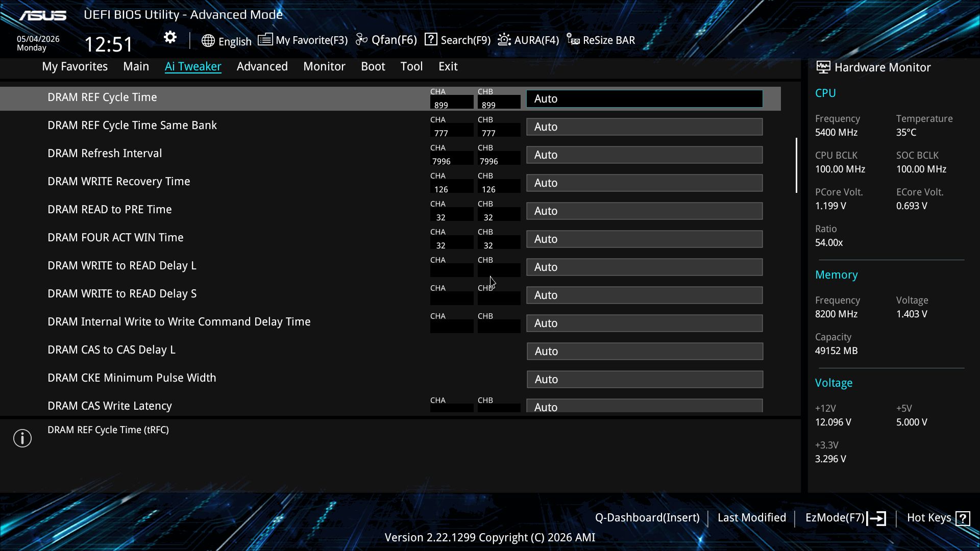
Task: Edit DRAM REF Cycle Time Auto field
Action: coord(645,98)
